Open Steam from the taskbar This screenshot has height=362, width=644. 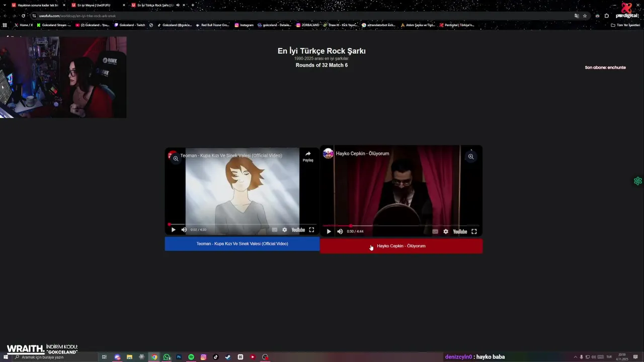(228, 357)
